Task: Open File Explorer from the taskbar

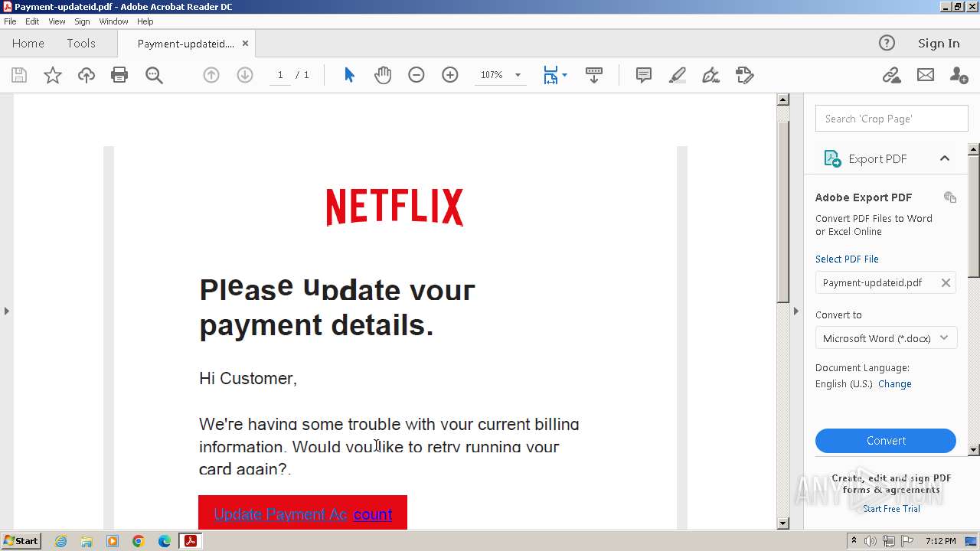Action: pos(87,541)
